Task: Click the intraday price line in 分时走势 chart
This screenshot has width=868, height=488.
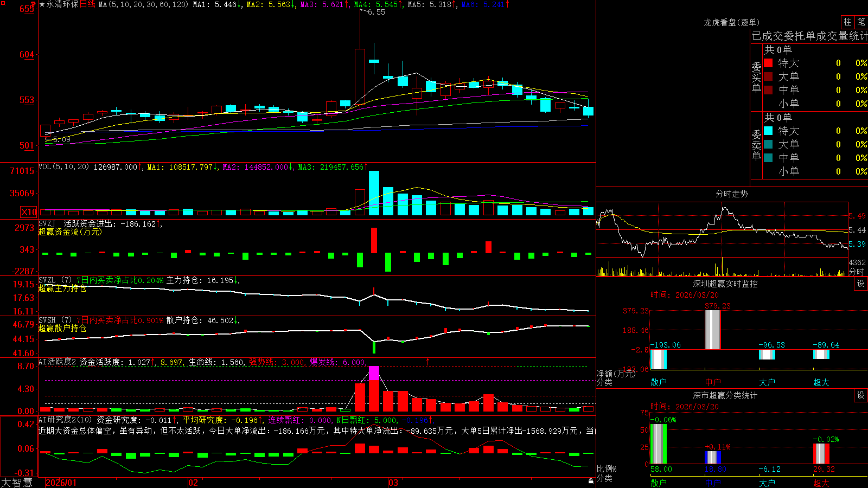Action: click(x=722, y=231)
